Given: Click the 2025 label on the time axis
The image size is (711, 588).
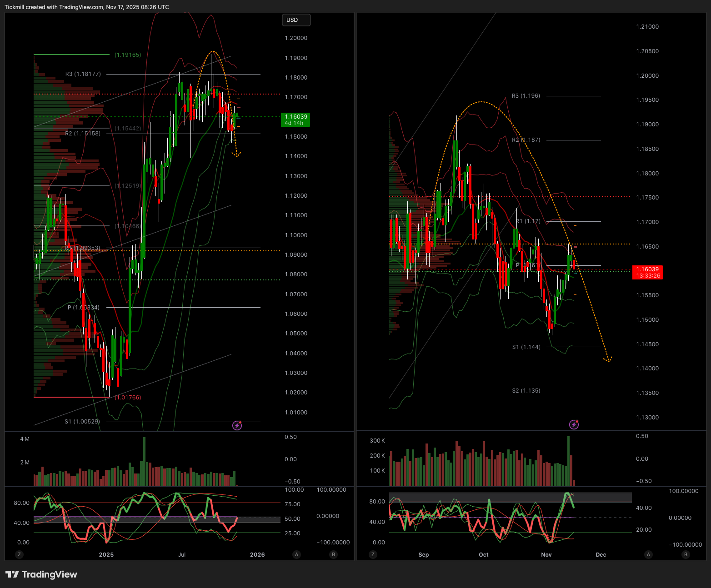Looking at the screenshot, I should (x=106, y=554).
